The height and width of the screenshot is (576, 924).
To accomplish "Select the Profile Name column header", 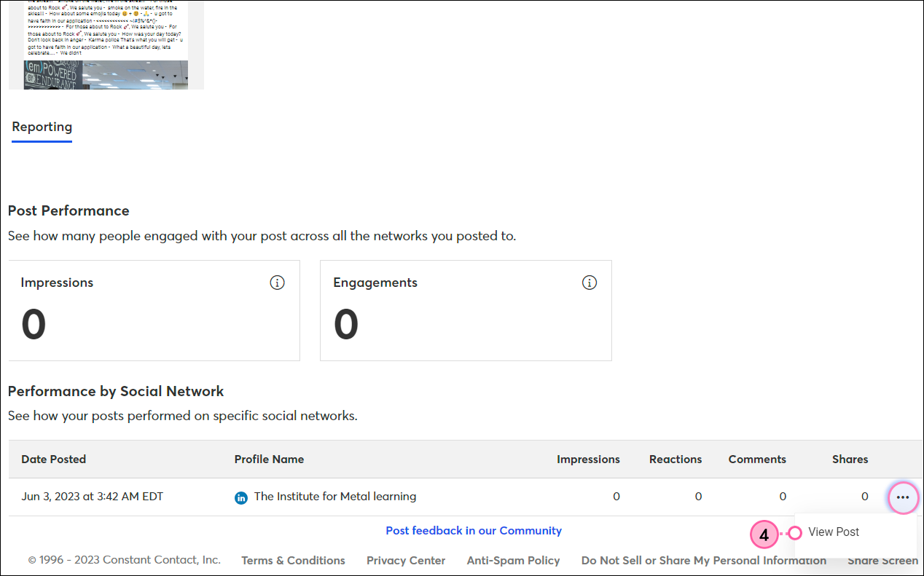I will (x=269, y=459).
